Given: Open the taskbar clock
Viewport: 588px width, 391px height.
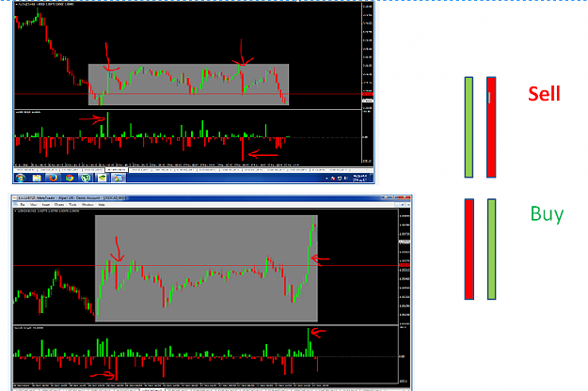Looking at the screenshot, I should pos(359,178).
